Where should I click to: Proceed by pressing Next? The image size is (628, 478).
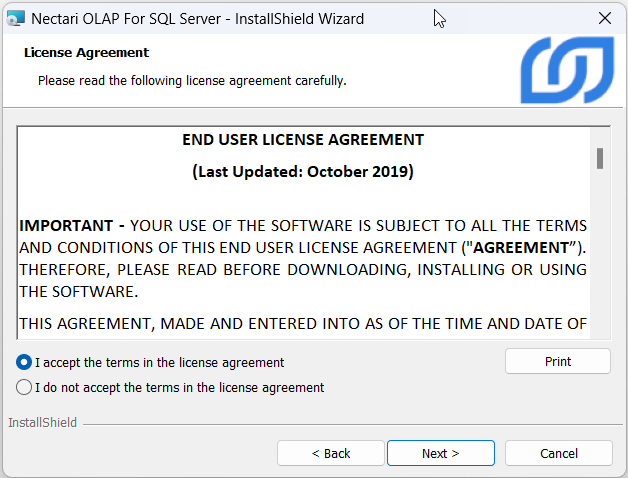440,453
